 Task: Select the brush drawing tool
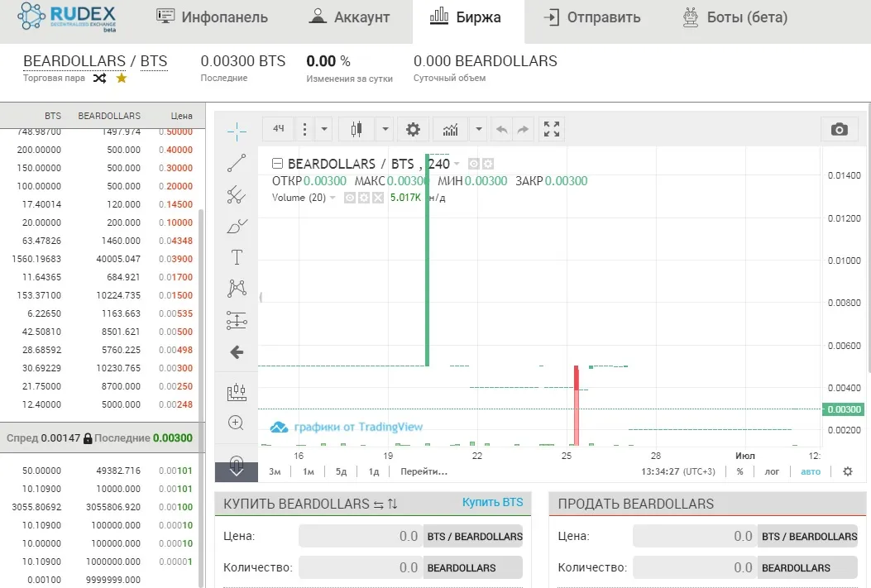(237, 226)
